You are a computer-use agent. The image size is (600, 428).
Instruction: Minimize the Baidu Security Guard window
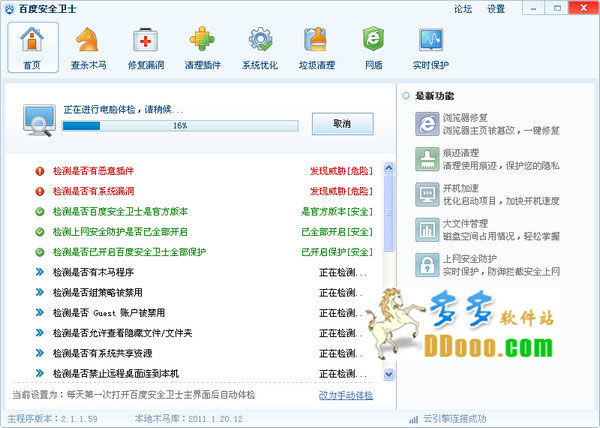click(x=533, y=8)
